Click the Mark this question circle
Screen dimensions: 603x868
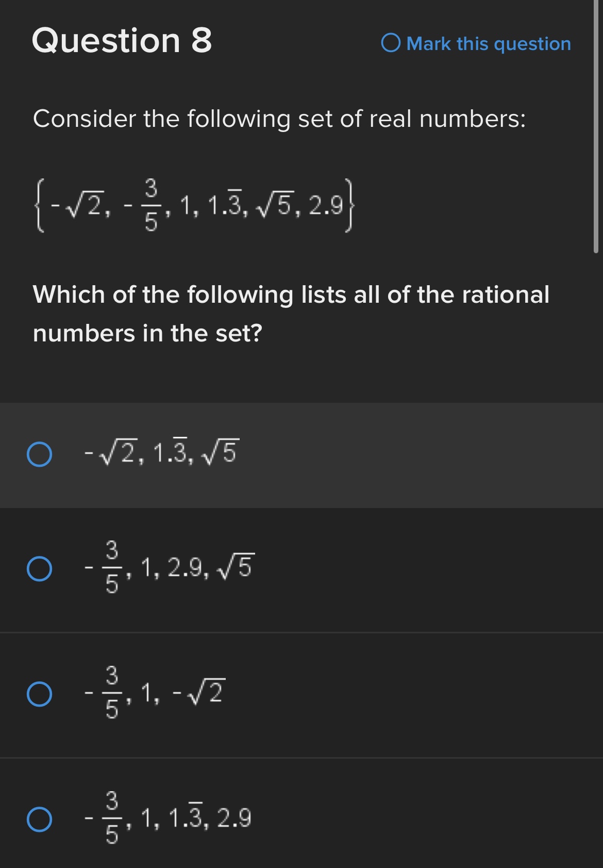click(392, 44)
